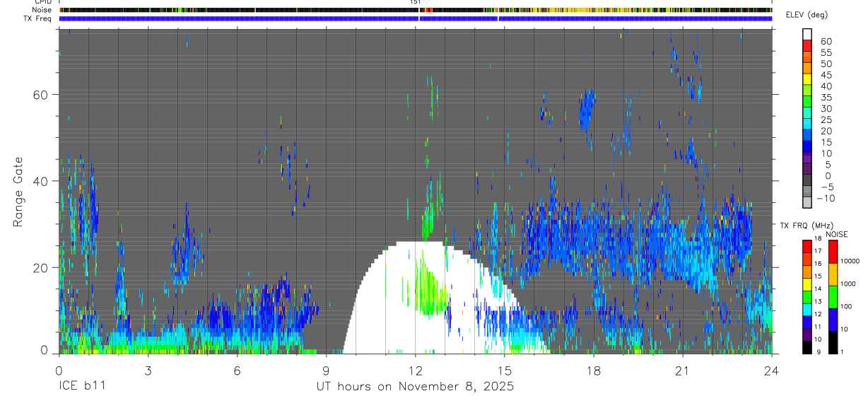Click the "35" label on ELEV colorbar

(x=825, y=98)
